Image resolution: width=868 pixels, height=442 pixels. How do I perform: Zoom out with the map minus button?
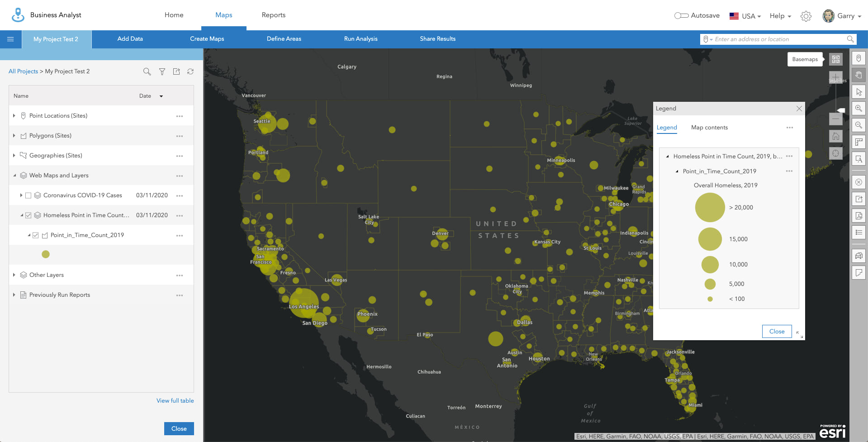(x=835, y=119)
